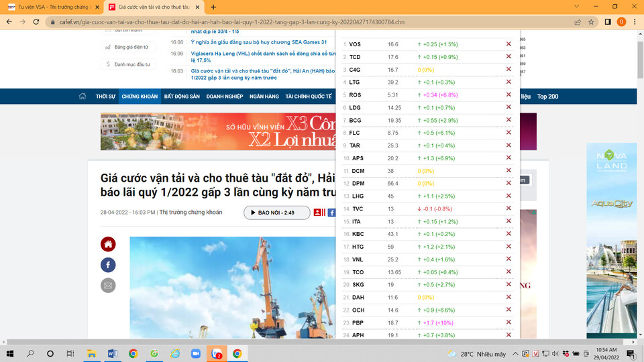This screenshot has height=362, width=644.
Task: Select OCH stock symbol
Action: (358, 310)
